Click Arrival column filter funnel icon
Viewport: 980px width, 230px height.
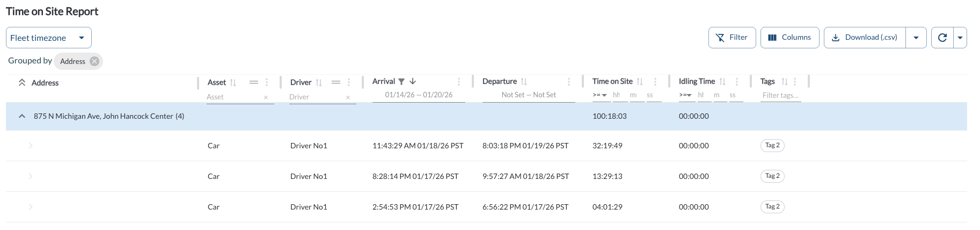point(401,82)
